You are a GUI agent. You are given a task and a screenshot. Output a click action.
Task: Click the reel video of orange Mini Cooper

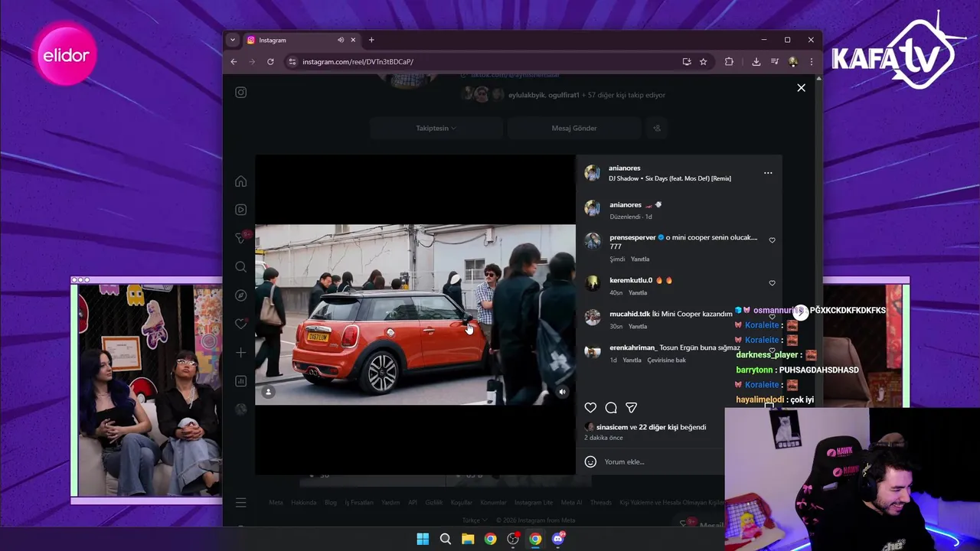415,315
